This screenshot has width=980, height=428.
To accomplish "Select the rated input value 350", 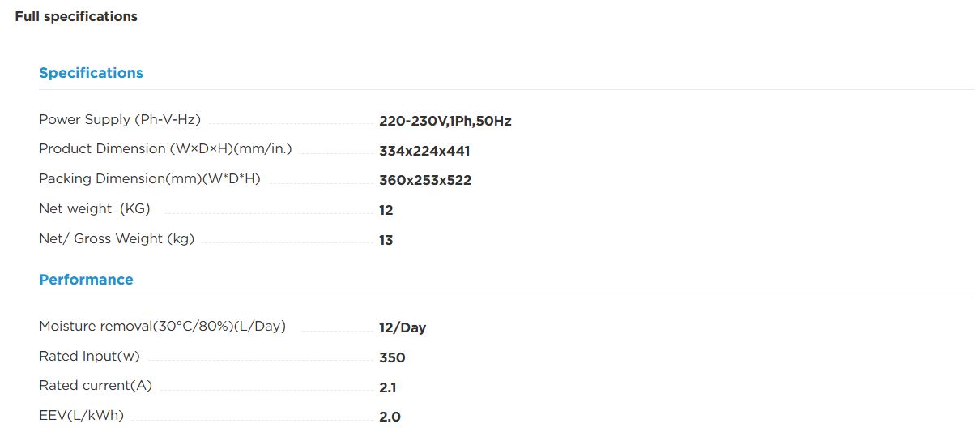I will 392,358.
